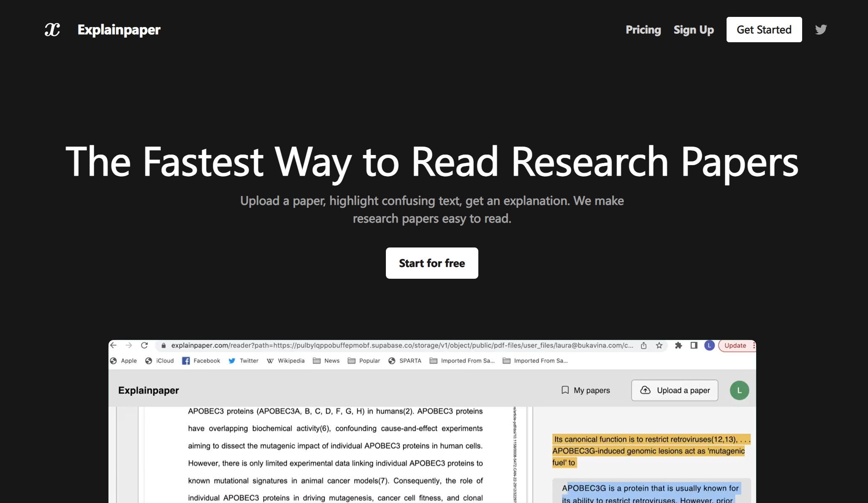This screenshot has height=503, width=868.
Task: Click the hero headline The Fastest Way
Action: (432, 162)
